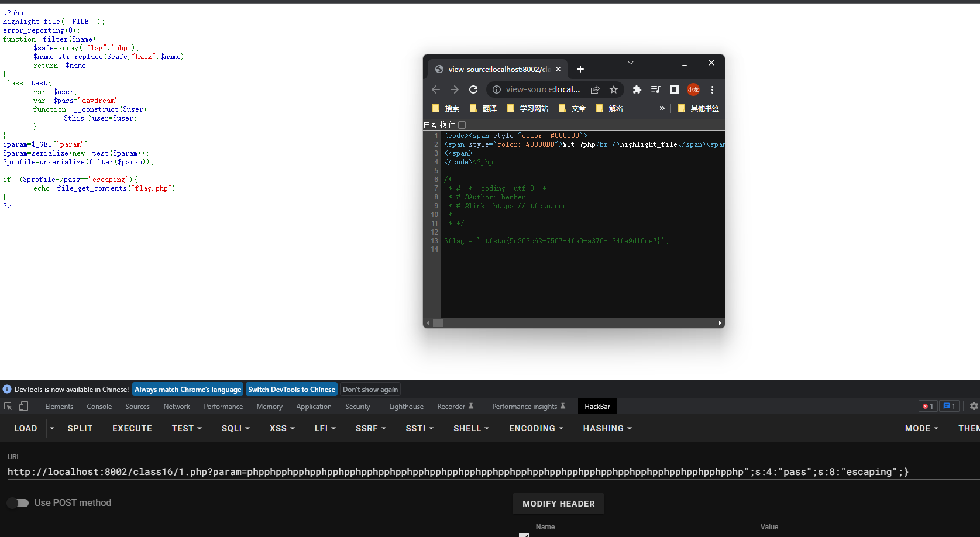Share this page via the share icon
The image size is (980, 537).
click(x=595, y=89)
